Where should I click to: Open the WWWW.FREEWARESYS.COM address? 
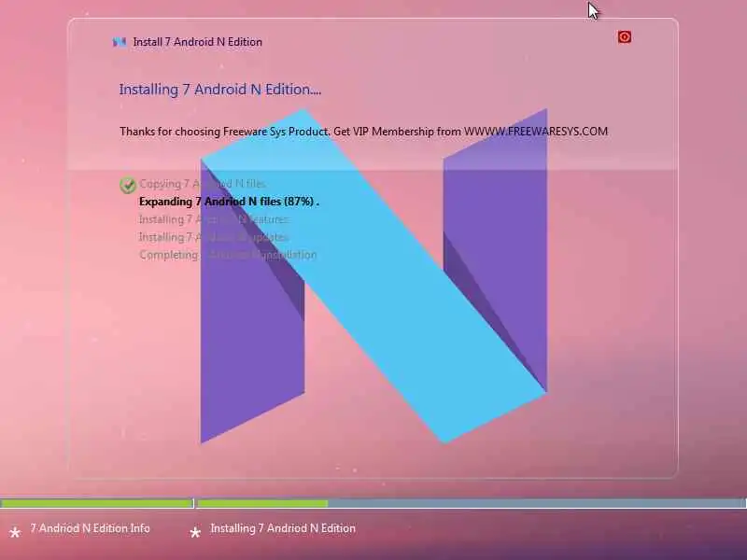536,132
